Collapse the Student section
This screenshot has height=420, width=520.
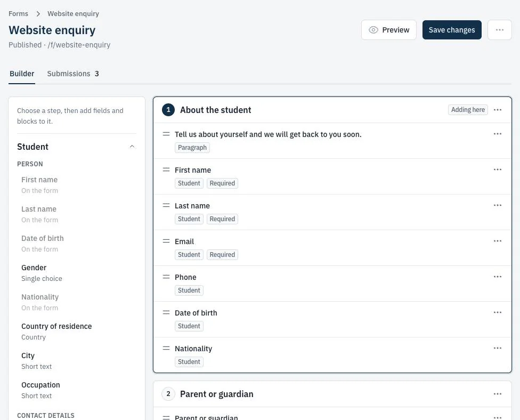click(132, 147)
